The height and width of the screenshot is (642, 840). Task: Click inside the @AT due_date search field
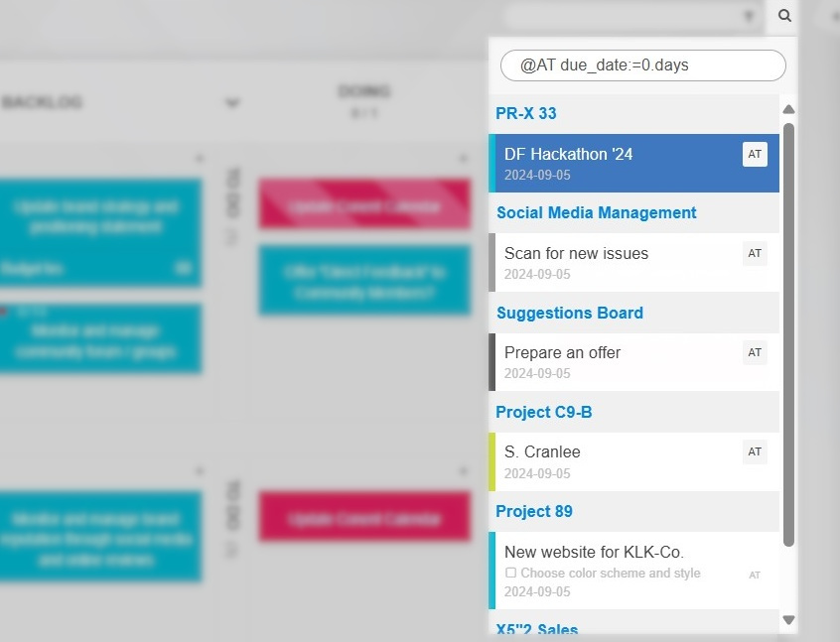pyautogui.click(x=642, y=64)
